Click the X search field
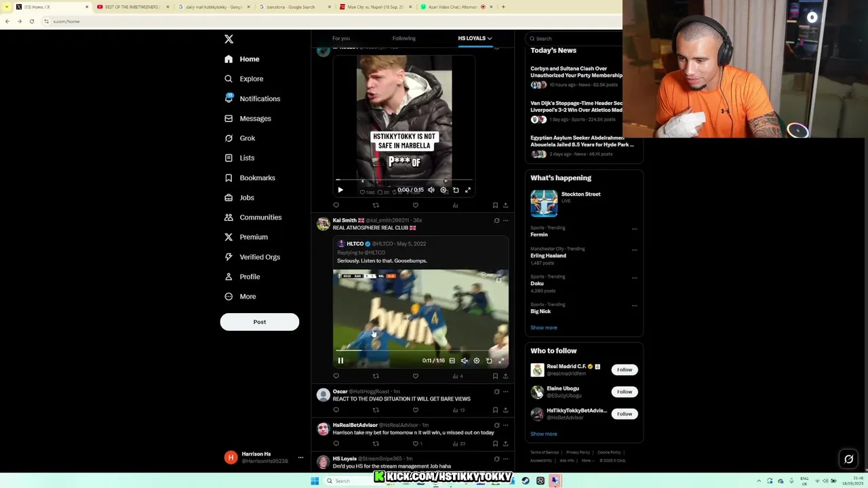Screen dimensions: 868x488 tap(576, 39)
